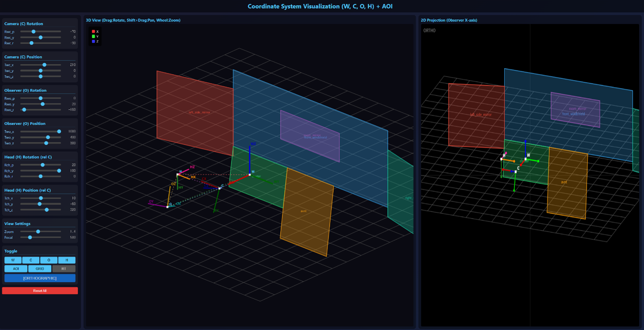Toggle AOI visibility
644x330 pixels.
click(x=16, y=269)
